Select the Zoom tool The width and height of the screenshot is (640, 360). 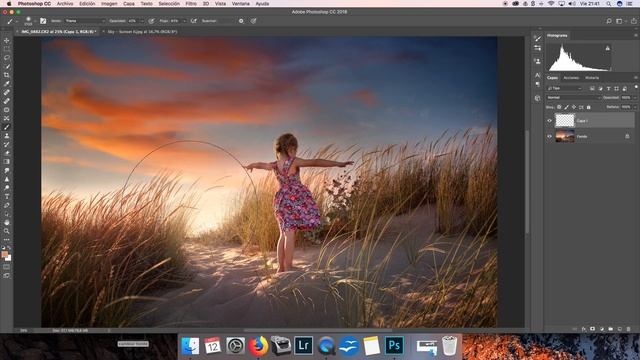click(x=7, y=231)
